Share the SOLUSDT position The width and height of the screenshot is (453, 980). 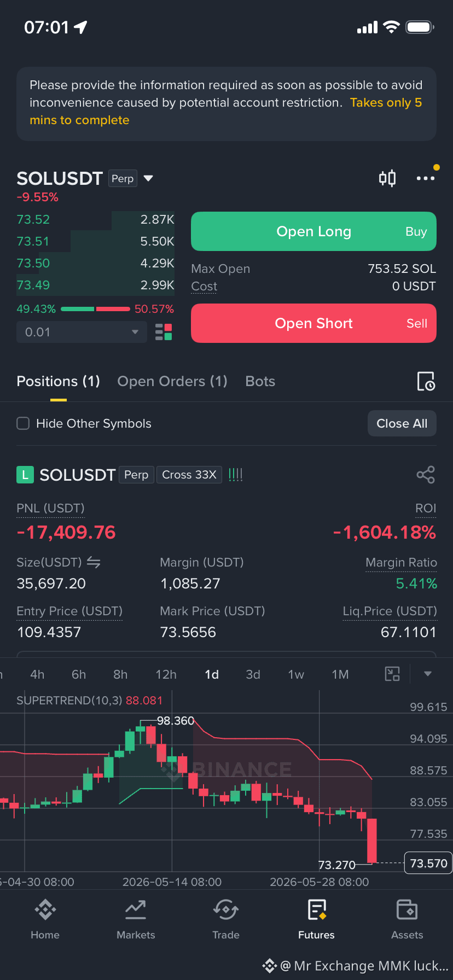426,475
